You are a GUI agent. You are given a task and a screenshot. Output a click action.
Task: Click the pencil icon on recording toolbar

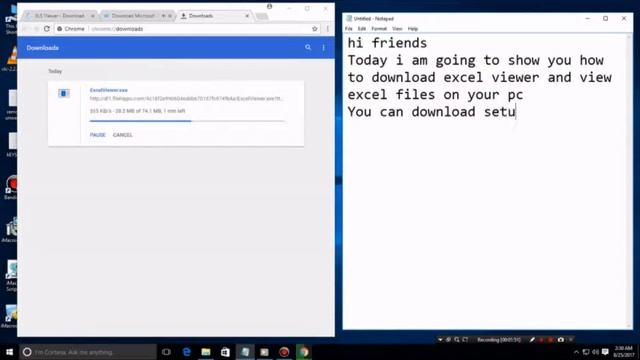[x=532, y=340]
